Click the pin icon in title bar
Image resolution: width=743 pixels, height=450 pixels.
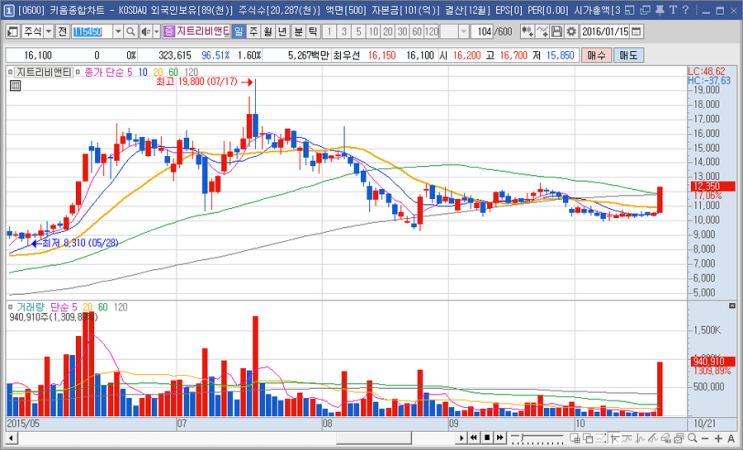[x=660, y=10]
